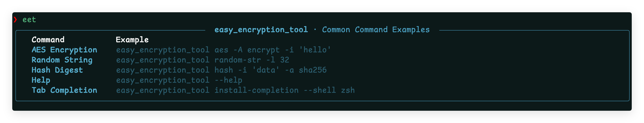Click the 'hello' string in AES example
Image resolution: width=644 pixels, height=123 pixels.
tap(315, 50)
